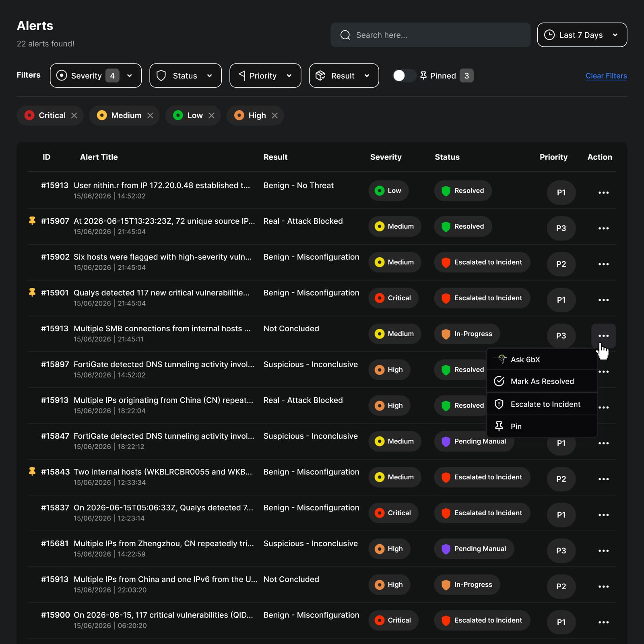The height and width of the screenshot is (644, 644).
Task: Click Escalated to Incident status on alert #15902
Action: 482,262
